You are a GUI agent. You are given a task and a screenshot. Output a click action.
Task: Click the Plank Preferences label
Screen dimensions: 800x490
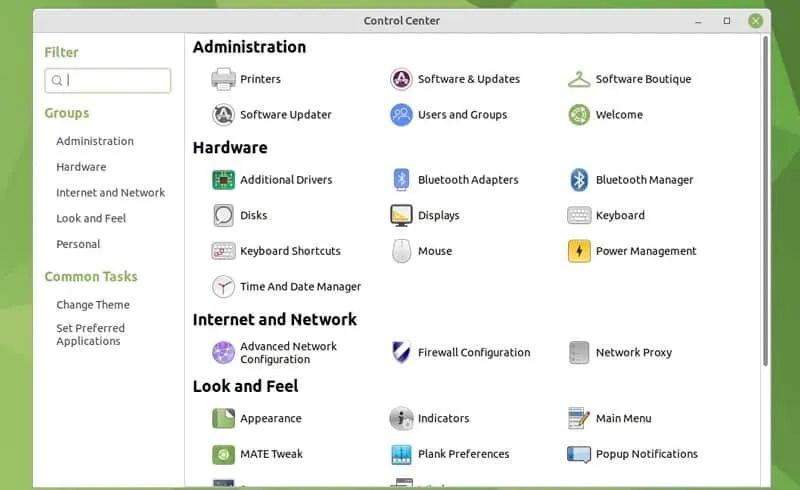[x=463, y=454]
